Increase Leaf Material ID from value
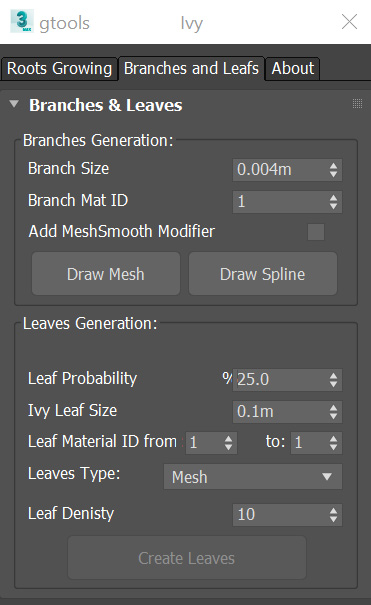The image size is (371, 605). click(228, 438)
